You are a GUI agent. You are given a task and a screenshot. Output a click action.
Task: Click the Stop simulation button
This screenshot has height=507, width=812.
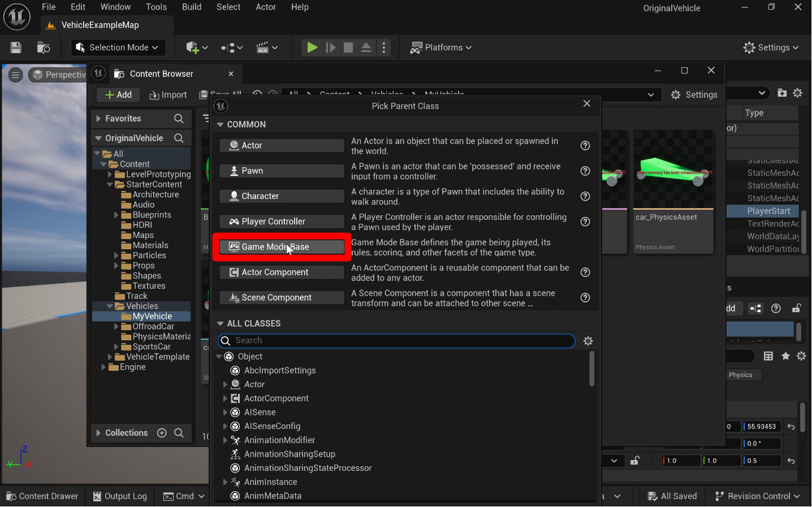pyautogui.click(x=348, y=47)
